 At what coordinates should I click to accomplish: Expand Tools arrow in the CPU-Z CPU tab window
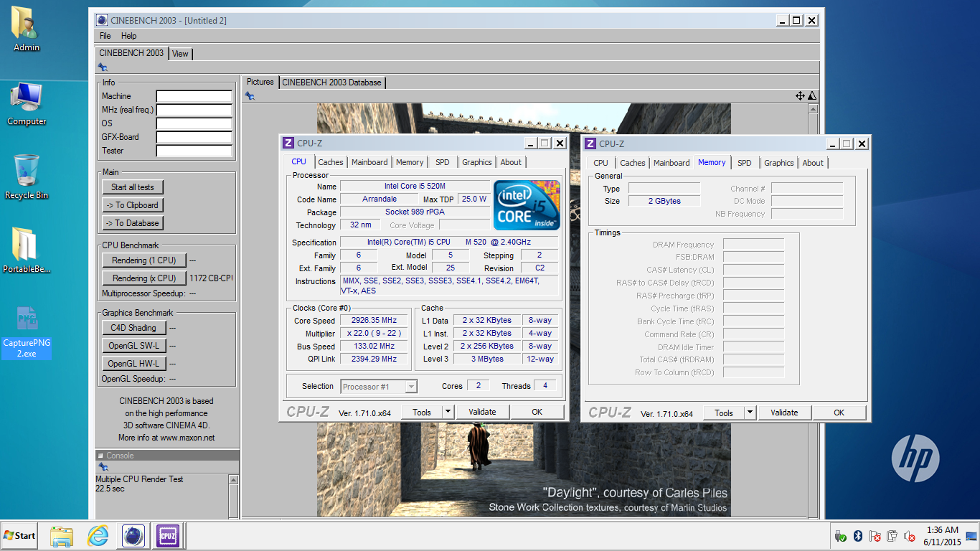448,412
